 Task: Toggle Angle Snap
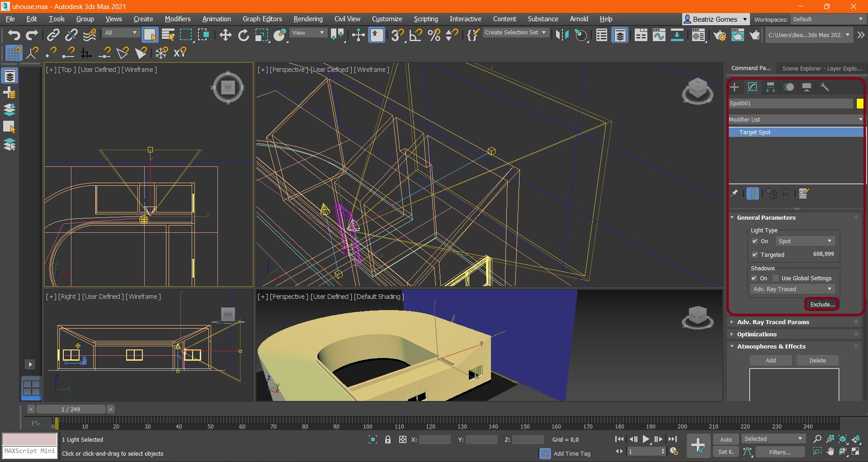pyautogui.click(x=415, y=35)
